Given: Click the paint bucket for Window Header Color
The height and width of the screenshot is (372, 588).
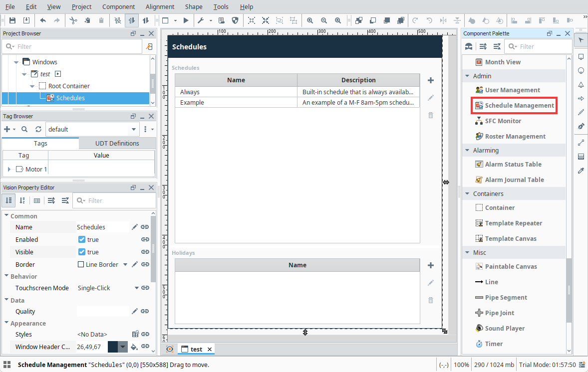Looking at the screenshot, I should click(134, 347).
